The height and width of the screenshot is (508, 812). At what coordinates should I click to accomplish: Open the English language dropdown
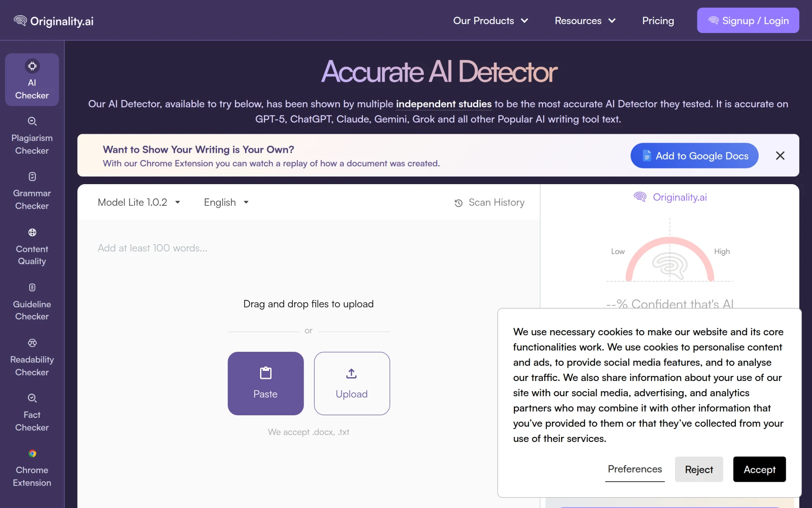(x=226, y=202)
